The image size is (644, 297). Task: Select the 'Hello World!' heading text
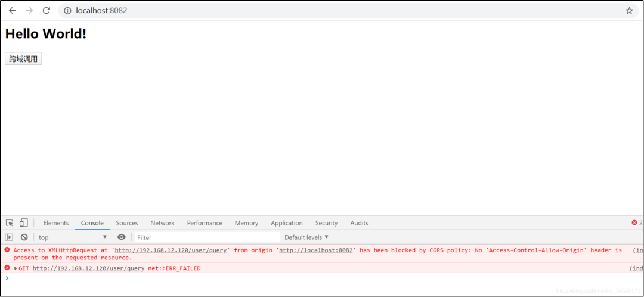click(x=45, y=33)
